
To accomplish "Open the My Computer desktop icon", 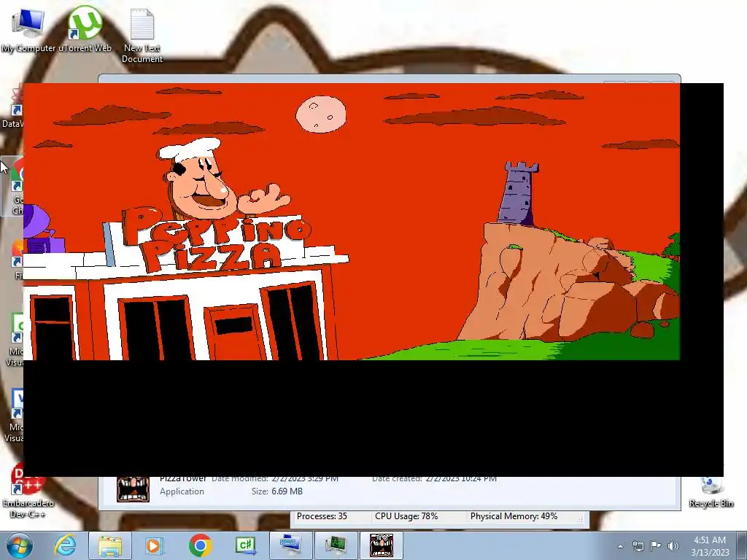I will coord(28,29).
